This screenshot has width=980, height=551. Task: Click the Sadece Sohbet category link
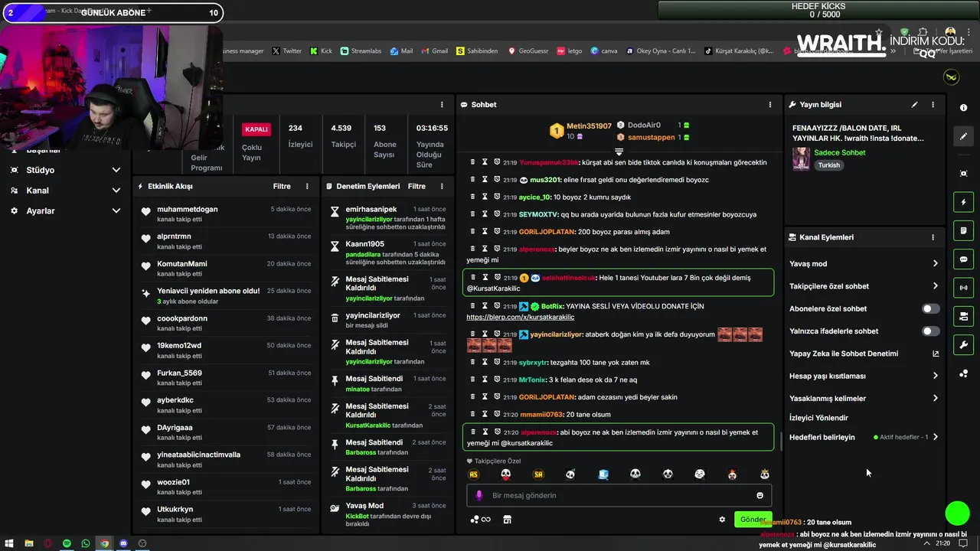pos(840,152)
